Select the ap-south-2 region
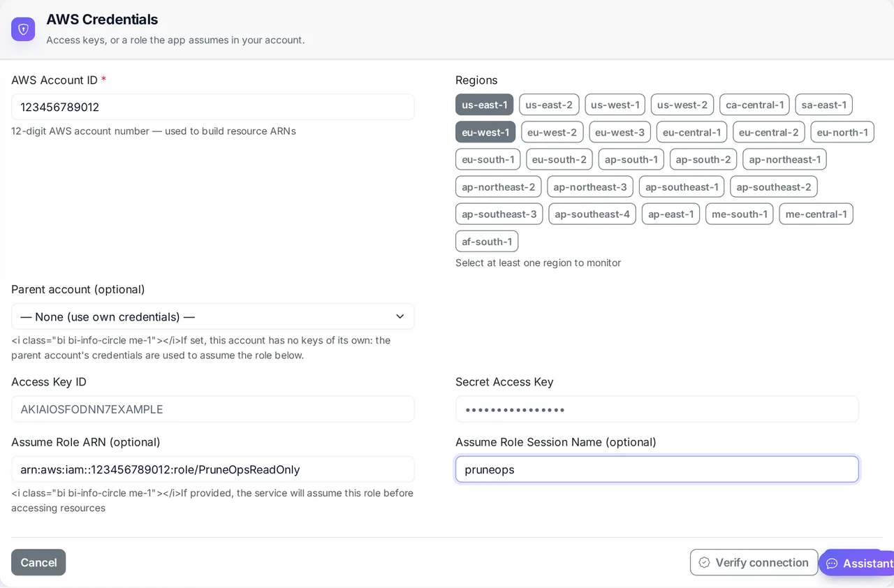This screenshot has width=894, height=588. tap(703, 159)
